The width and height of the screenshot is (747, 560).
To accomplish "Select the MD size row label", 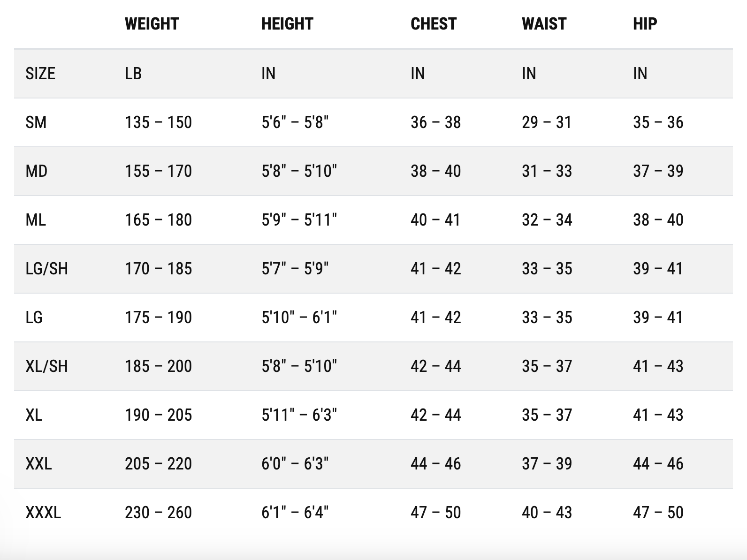I will pos(37,171).
